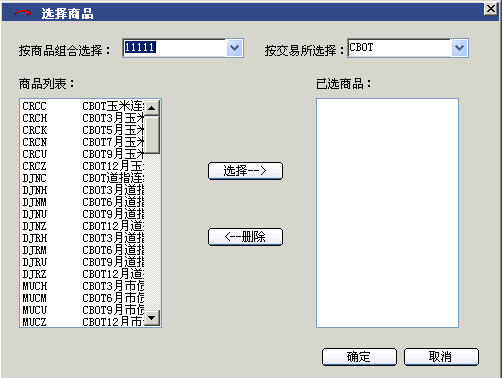
Task: Click the product list scrollbar thumb
Action: [152, 135]
